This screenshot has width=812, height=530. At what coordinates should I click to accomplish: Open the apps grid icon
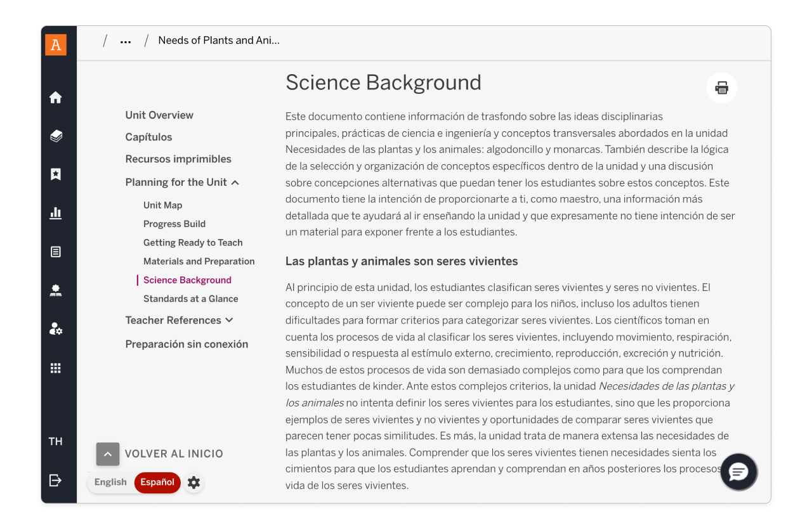click(56, 368)
